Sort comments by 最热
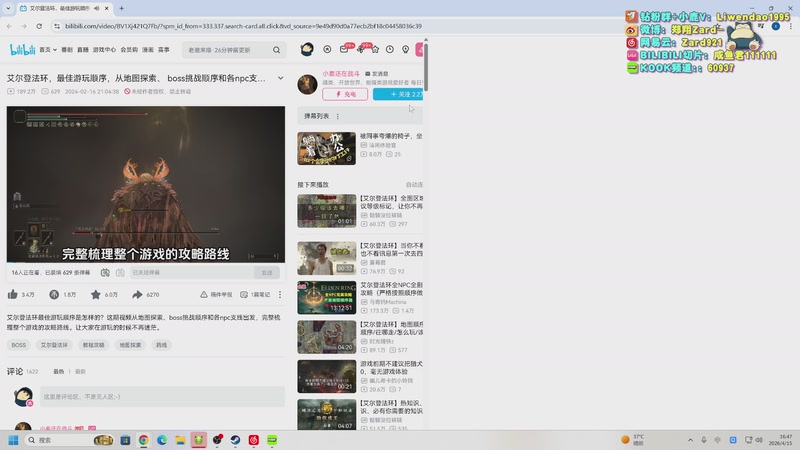The height and width of the screenshot is (450, 800). point(59,371)
